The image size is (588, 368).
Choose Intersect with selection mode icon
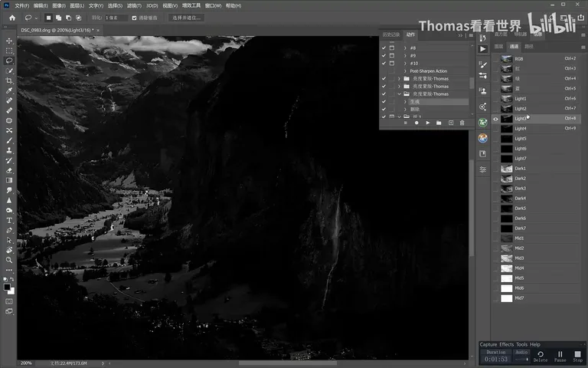pos(78,18)
